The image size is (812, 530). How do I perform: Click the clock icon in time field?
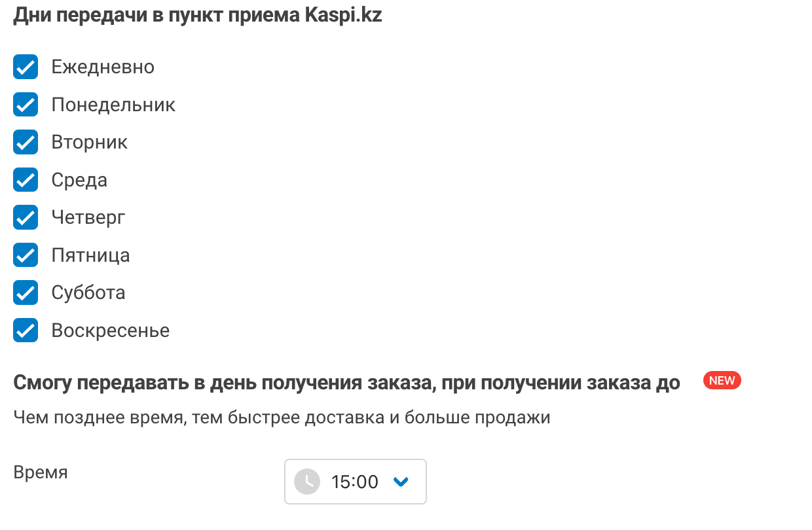coord(307,482)
